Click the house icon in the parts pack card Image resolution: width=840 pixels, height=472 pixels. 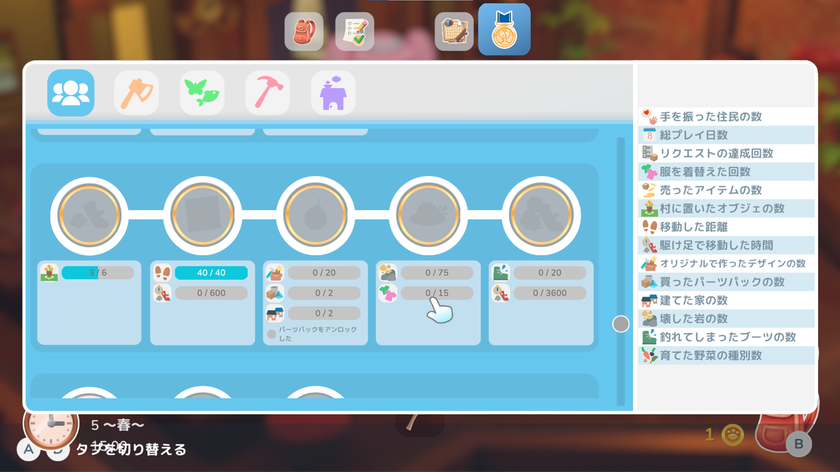275,313
